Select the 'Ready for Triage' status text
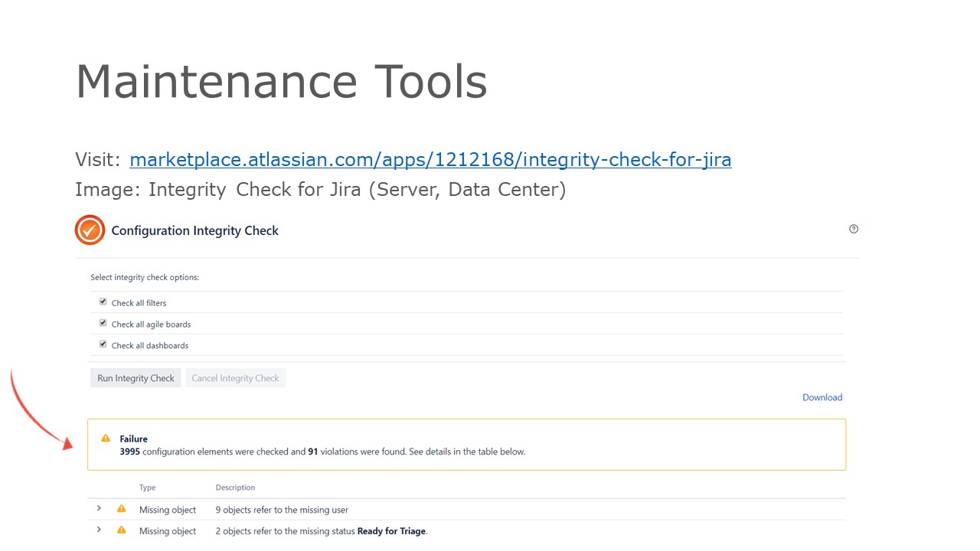Image resolution: width=980 pixels, height=551 pixels. click(391, 531)
